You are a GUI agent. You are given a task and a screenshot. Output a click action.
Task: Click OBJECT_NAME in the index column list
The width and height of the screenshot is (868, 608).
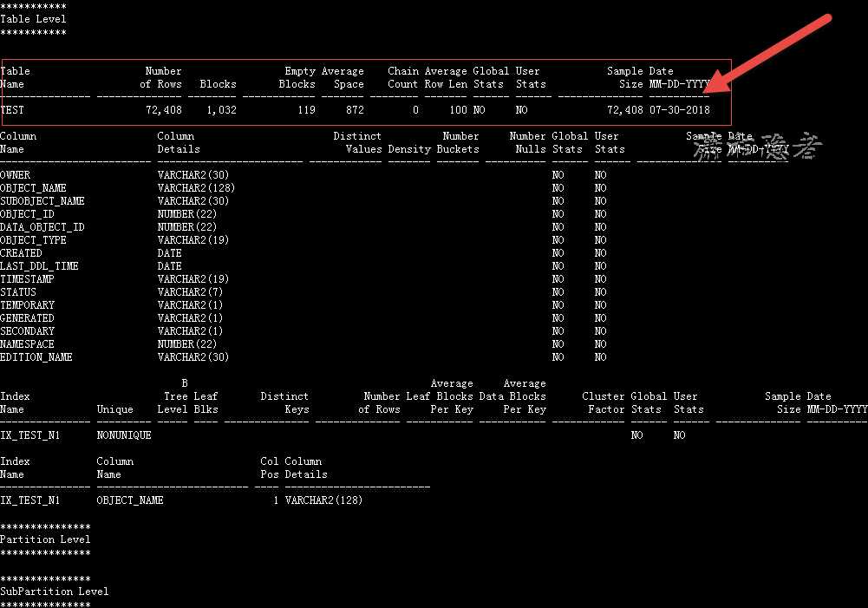pyautogui.click(x=130, y=500)
